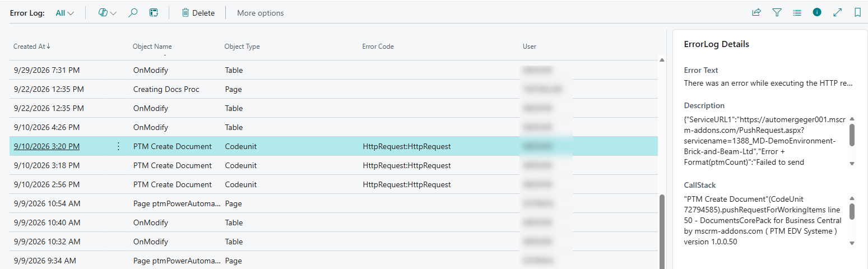Click Page ptmPowerAutoma... in the 10:54 AM row

point(177,203)
